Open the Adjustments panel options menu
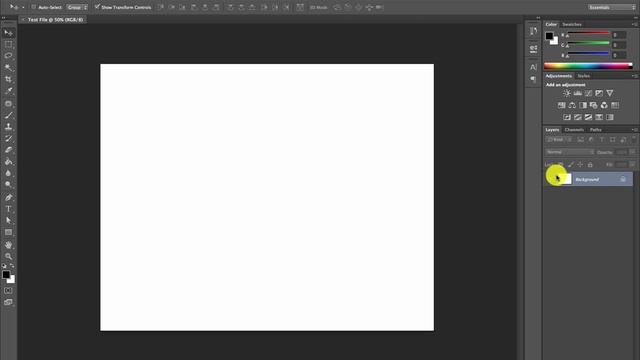The width and height of the screenshot is (640, 360). tap(634, 76)
